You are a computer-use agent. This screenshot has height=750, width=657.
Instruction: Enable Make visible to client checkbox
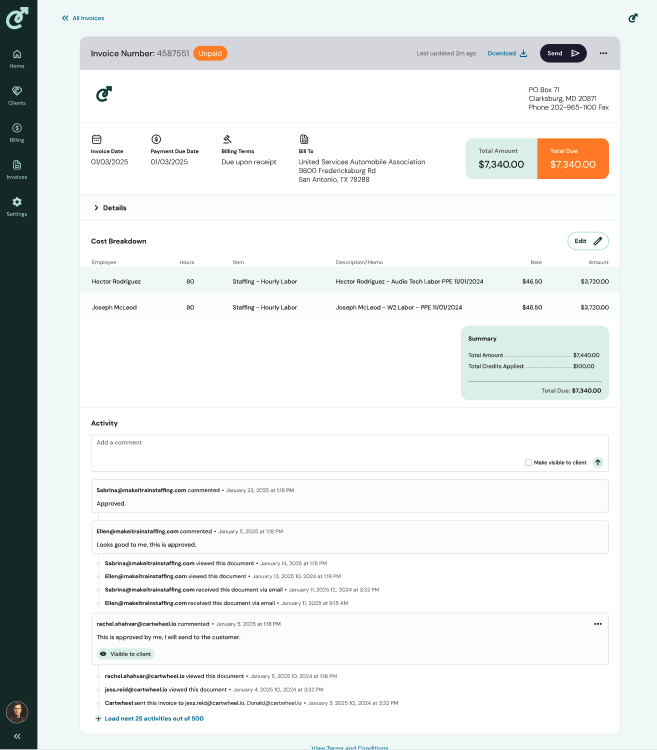(x=528, y=463)
